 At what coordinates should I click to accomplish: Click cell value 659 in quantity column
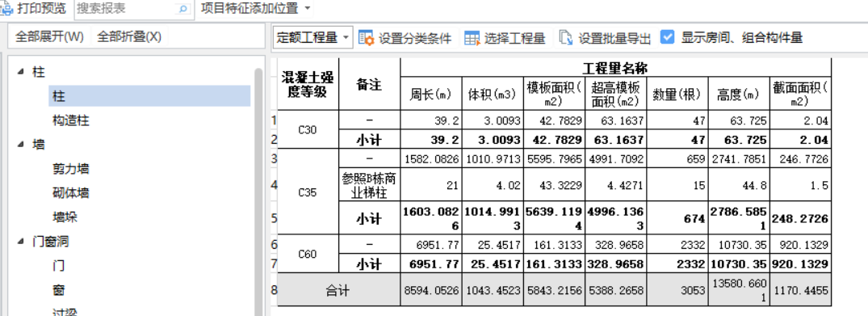[x=677, y=158]
